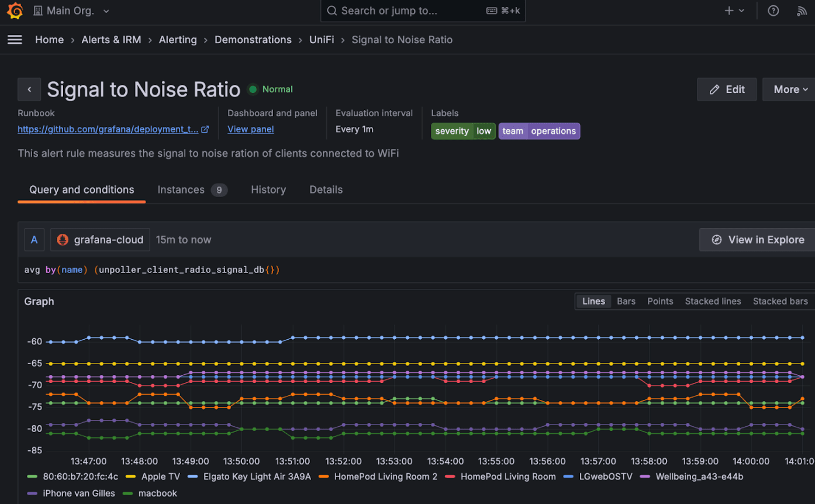Select the severity low label badge
The image size is (815, 504).
click(462, 131)
